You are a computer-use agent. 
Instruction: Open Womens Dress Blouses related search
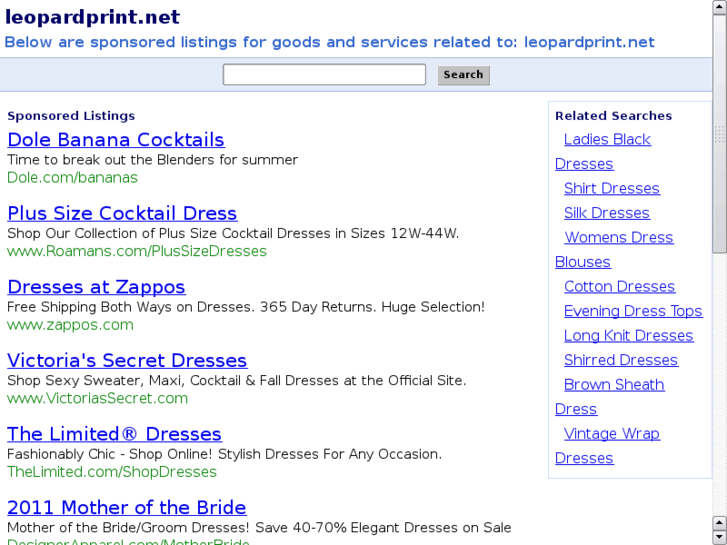[618, 238]
